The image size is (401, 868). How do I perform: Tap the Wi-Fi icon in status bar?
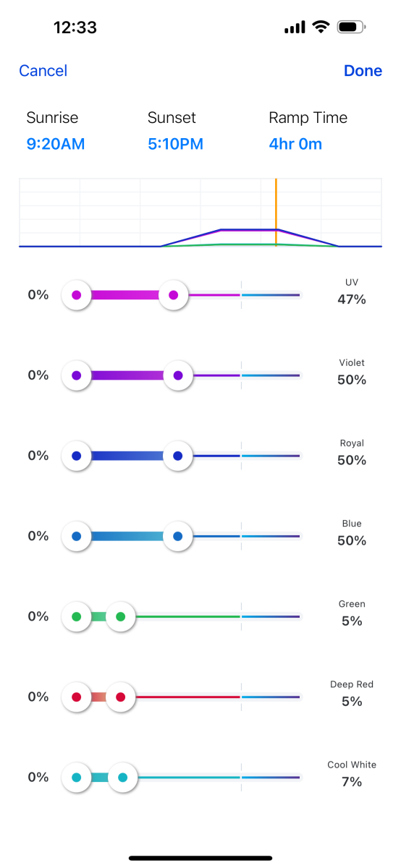tap(320, 27)
